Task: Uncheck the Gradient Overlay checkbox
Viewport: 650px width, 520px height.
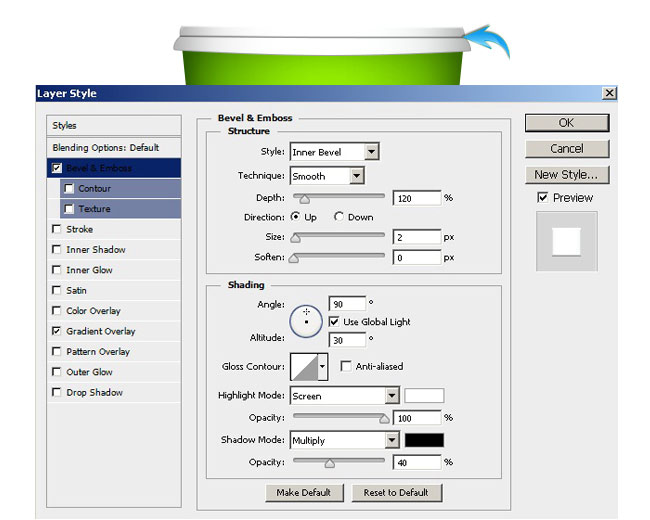Action: click(56, 330)
